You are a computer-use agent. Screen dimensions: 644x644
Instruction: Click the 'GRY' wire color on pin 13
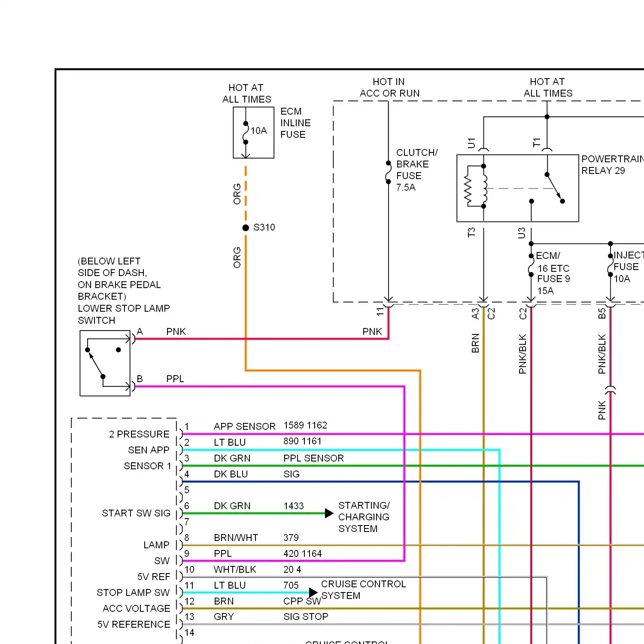(224, 617)
